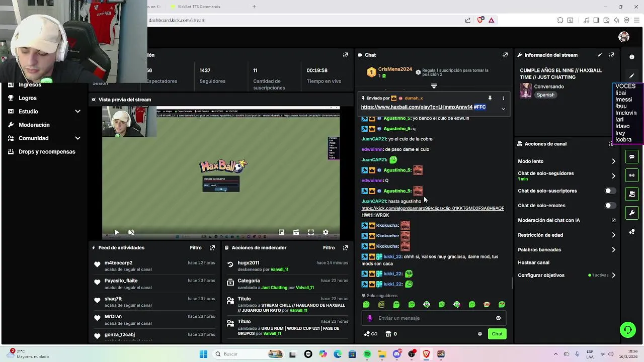Open Feed de actividades Filtro
The height and width of the screenshot is (362, 644).
[196, 247]
